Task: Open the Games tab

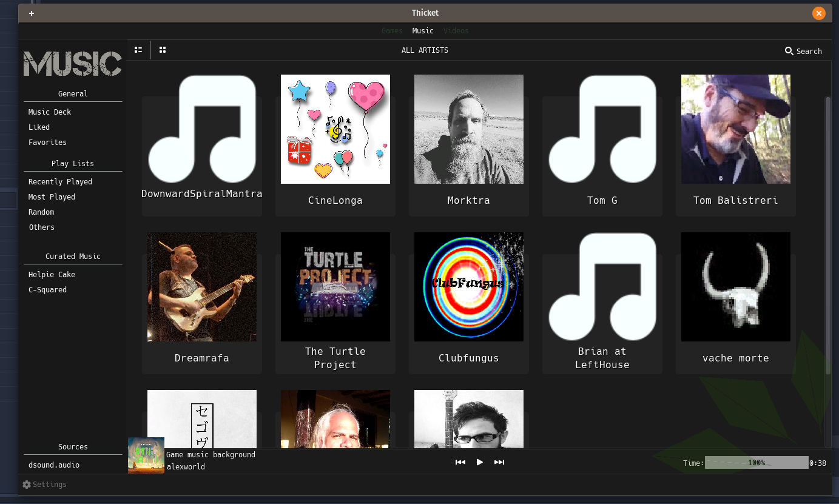Action: [x=392, y=31]
